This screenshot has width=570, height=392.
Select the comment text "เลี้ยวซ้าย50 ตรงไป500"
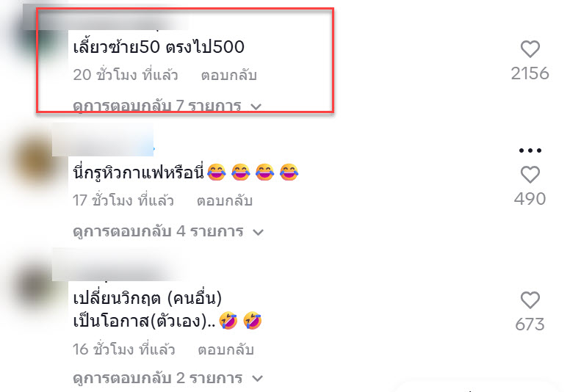(159, 47)
